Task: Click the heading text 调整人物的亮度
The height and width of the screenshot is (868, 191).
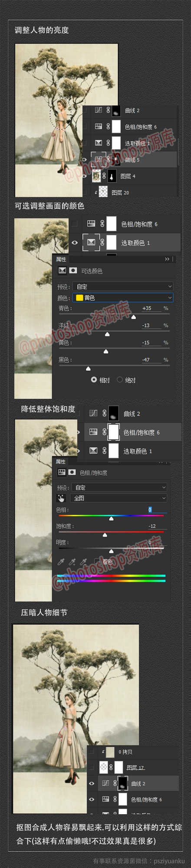Action: (42, 30)
